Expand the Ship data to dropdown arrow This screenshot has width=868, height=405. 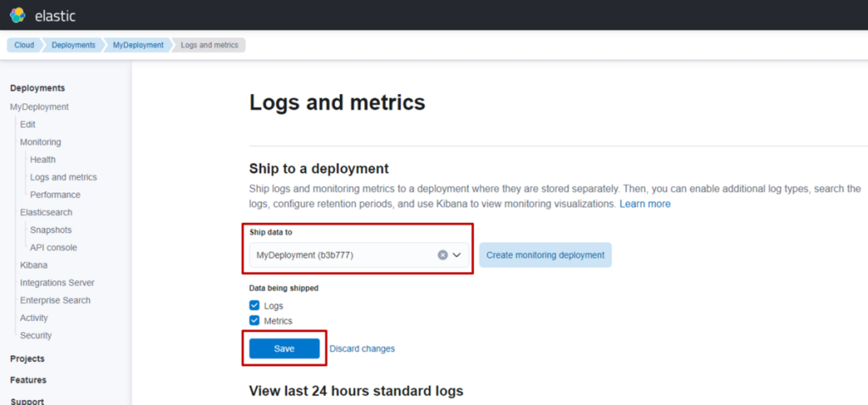[x=457, y=255]
